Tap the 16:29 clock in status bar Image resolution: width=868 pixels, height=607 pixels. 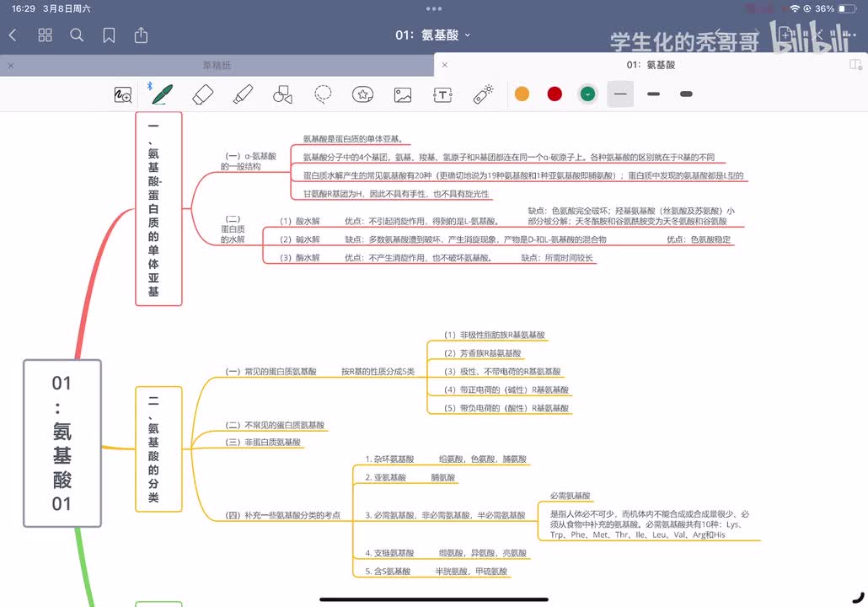tap(24, 8)
